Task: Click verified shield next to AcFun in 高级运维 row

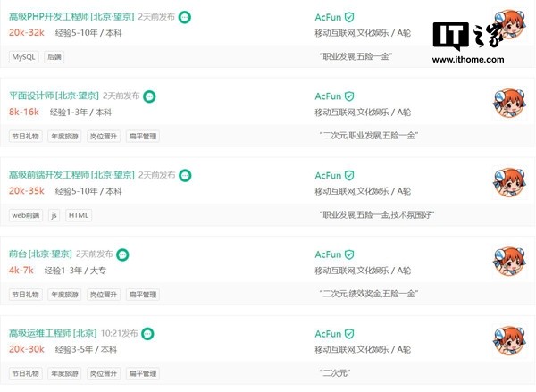Action: click(x=349, y=334)
